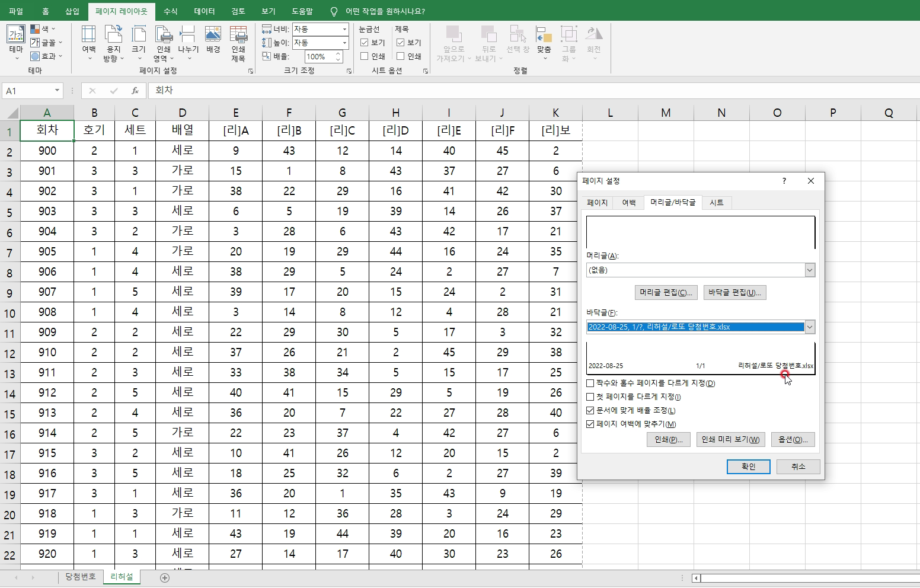Open the 시트 tab in 페이지 설정 dialog
920x588 pixels.
(717, 203)
